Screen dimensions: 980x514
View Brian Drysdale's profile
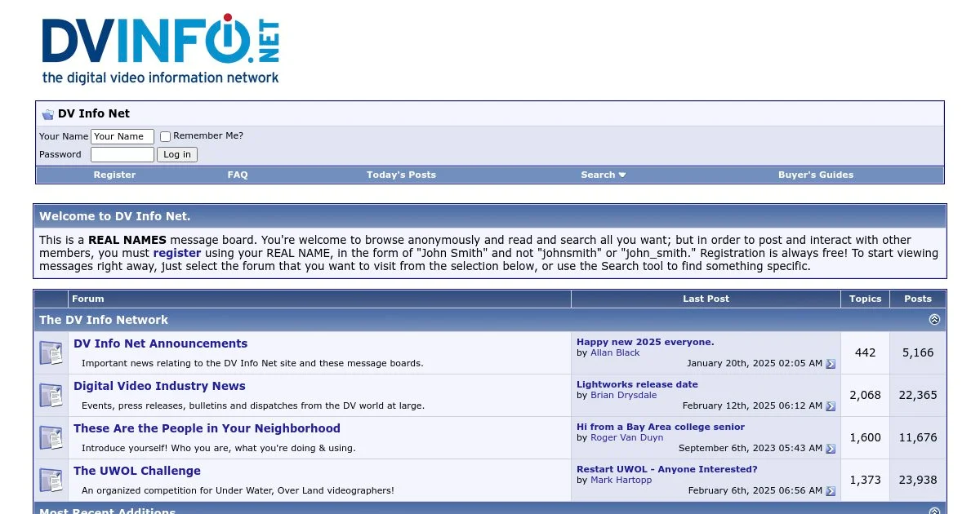(x=625, y=395)
